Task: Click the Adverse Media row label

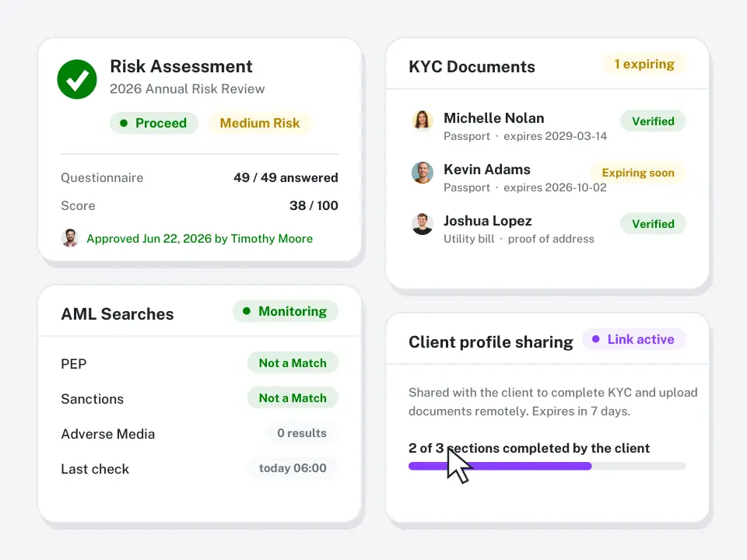Action: 108,434
